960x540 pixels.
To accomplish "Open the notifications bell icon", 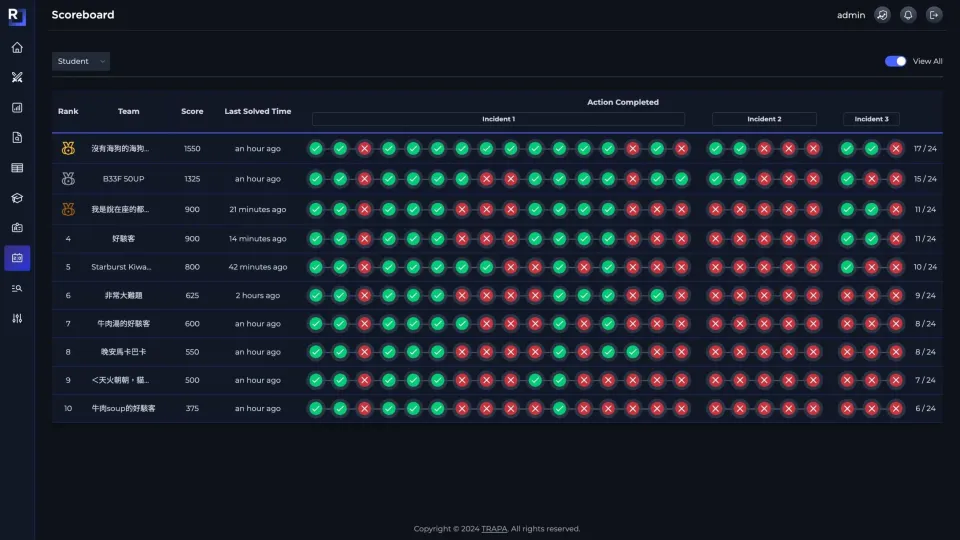I will click(908, 15).
